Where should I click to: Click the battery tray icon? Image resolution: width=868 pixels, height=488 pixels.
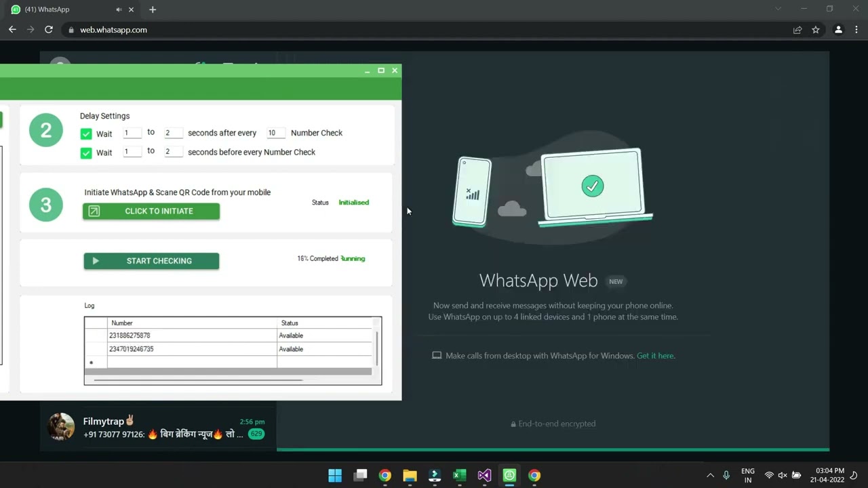[797, 475]
